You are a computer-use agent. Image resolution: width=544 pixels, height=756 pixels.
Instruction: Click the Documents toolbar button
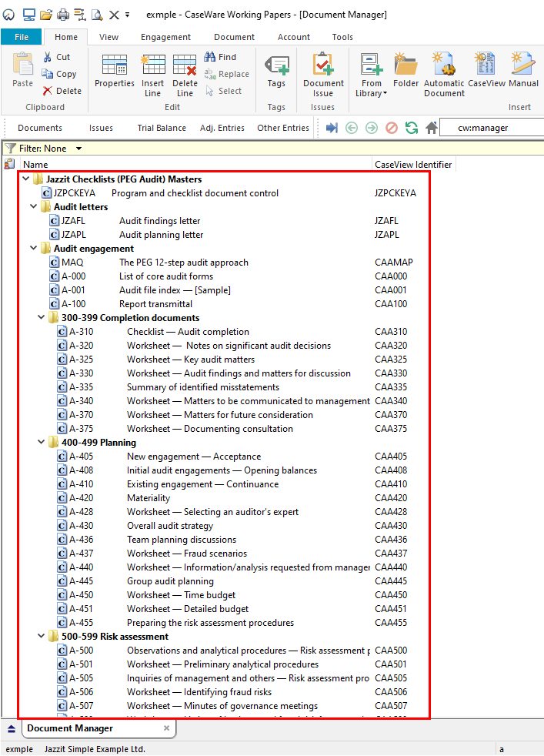coord(40,128)
